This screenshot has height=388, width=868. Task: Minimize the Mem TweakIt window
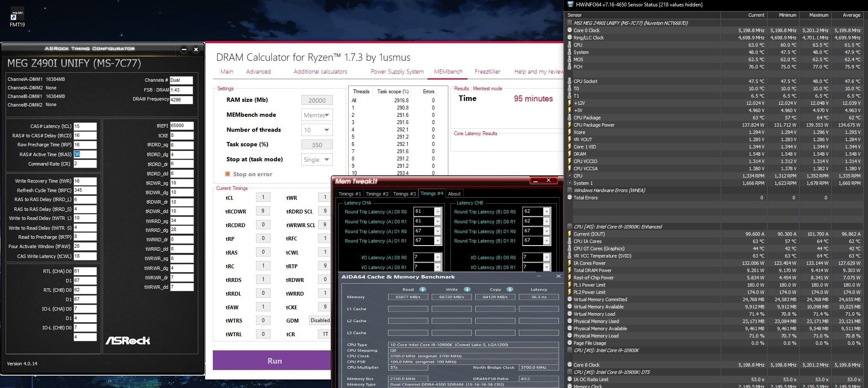(535, 181)
